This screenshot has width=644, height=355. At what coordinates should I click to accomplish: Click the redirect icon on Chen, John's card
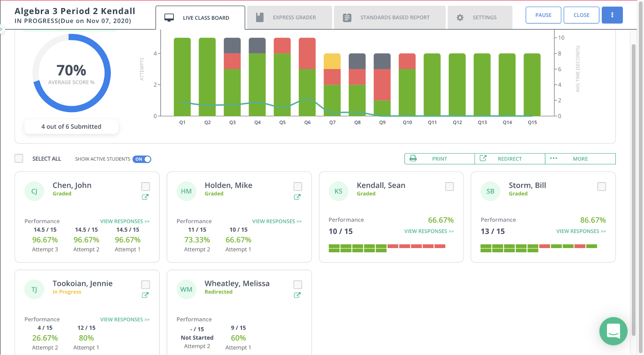point(145,197)
